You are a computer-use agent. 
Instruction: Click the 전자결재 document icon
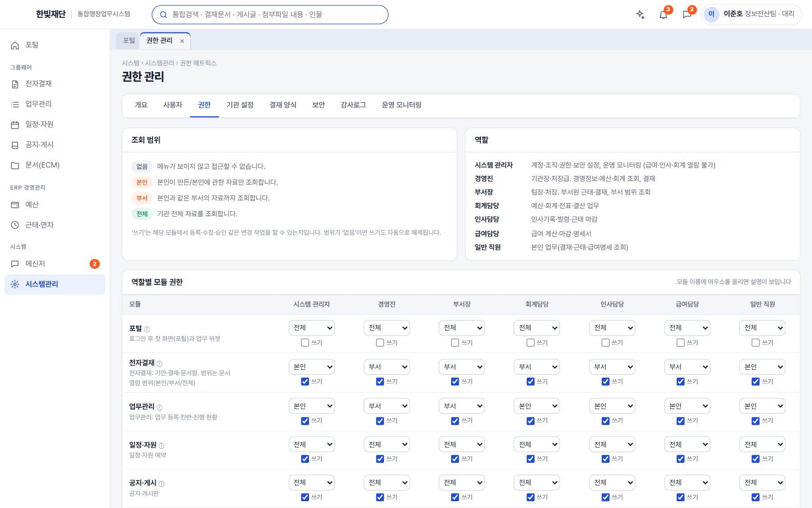[x=15, y=84]
